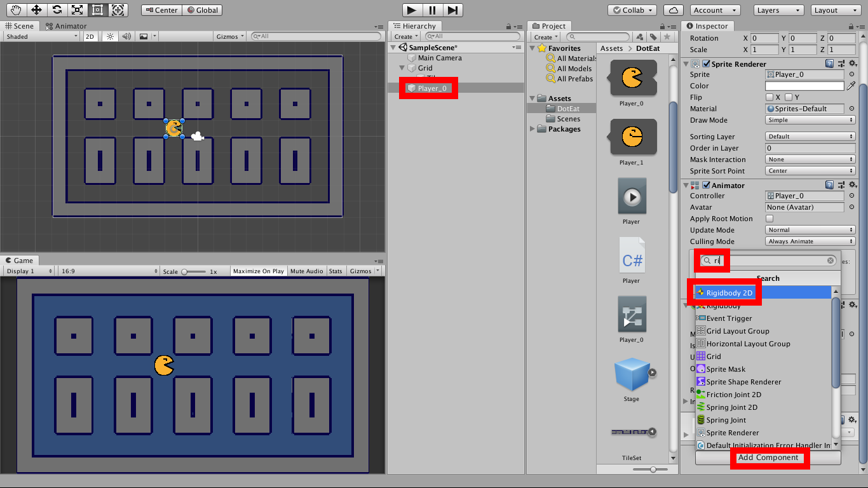Filter project search by type icon
The width and height of the screenshot is (868, 488).
tap(640, 37)
